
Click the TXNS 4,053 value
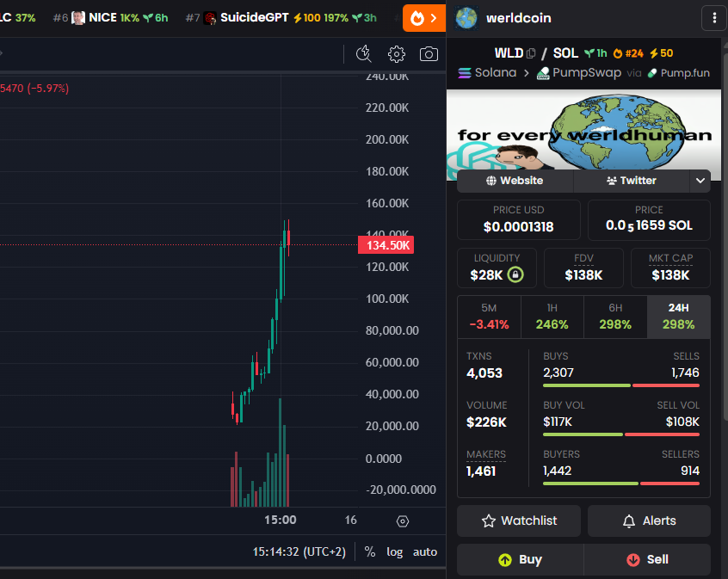484,373
